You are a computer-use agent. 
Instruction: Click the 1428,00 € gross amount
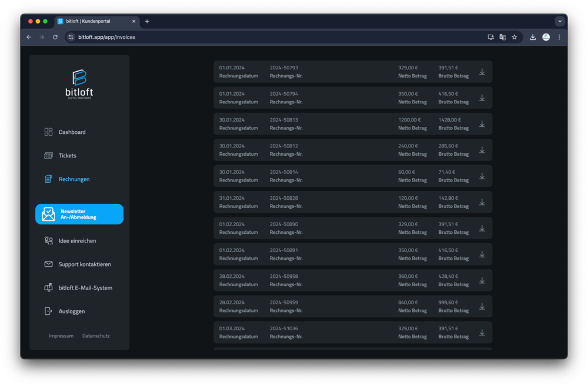tap(450, 120)
